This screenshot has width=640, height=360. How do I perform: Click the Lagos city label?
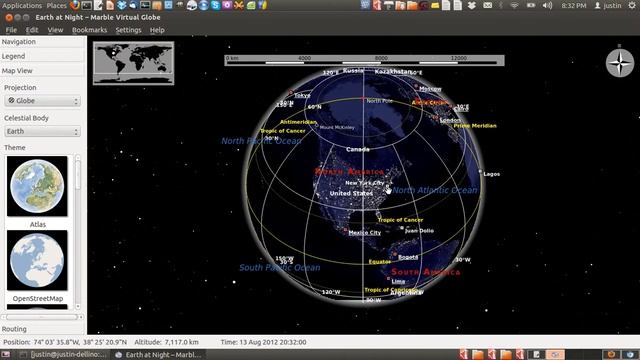point(491,174)
